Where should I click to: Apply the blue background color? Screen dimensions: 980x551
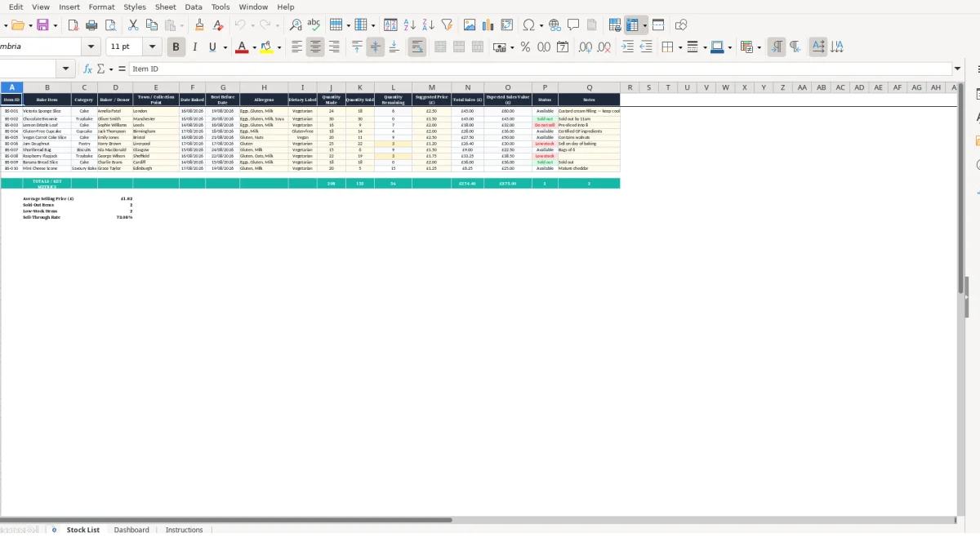pos(717,47)
